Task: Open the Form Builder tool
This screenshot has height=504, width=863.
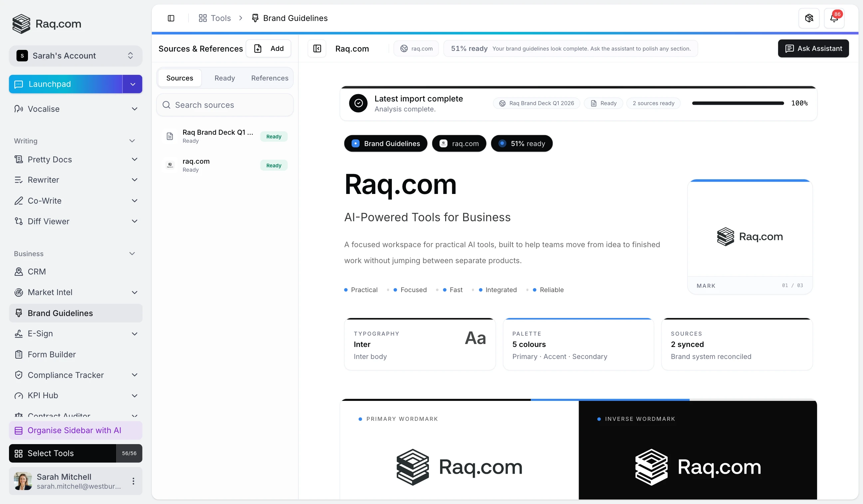Action: [51, 354]
